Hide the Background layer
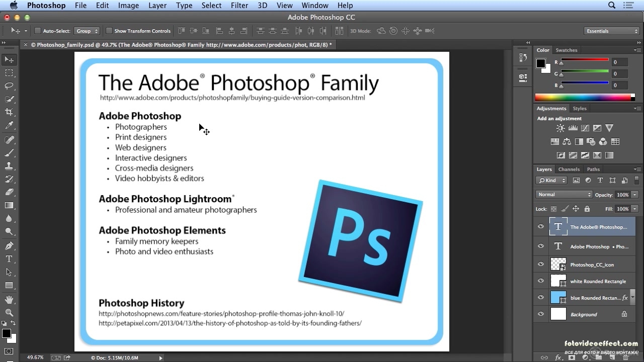644x362 pixels. (x=541, y=314)
